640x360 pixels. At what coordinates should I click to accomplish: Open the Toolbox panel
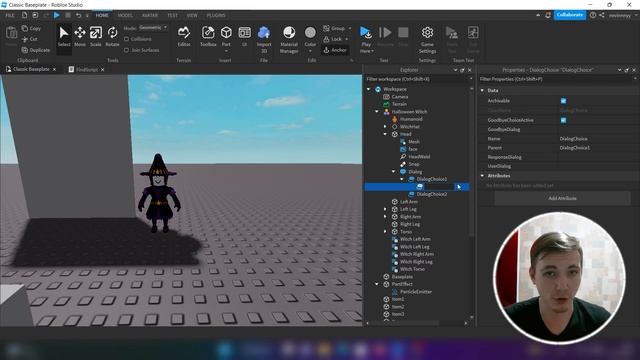[208, 36]
